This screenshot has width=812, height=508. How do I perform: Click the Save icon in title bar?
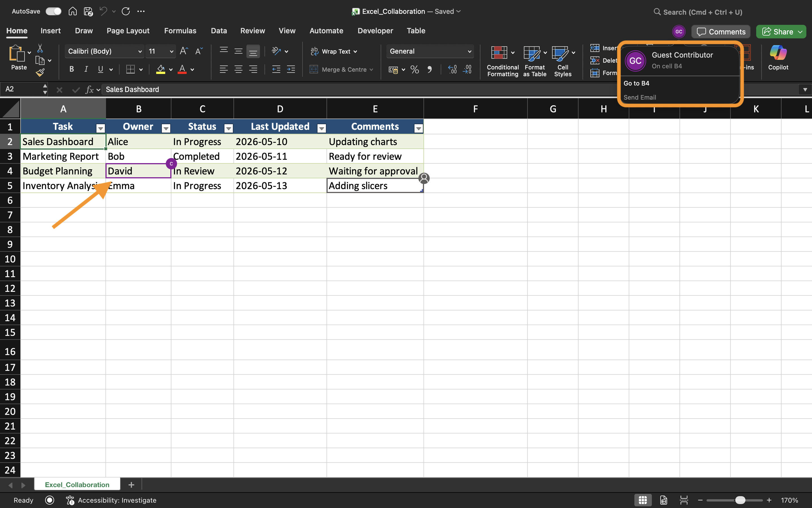88,11
